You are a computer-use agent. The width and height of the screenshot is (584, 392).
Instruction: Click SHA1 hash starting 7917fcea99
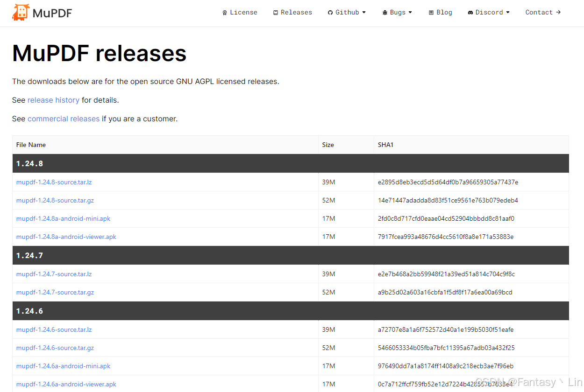click(446, 237)
